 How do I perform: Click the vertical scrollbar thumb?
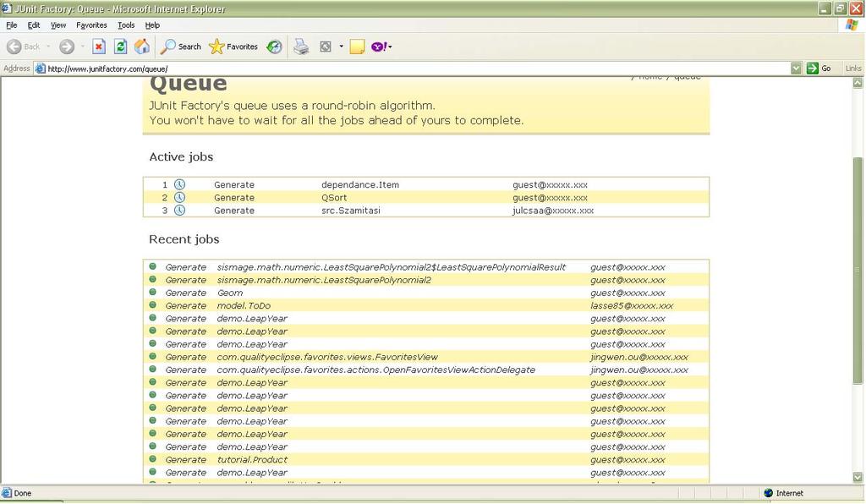pyautogui.click(x=858, y=271)
